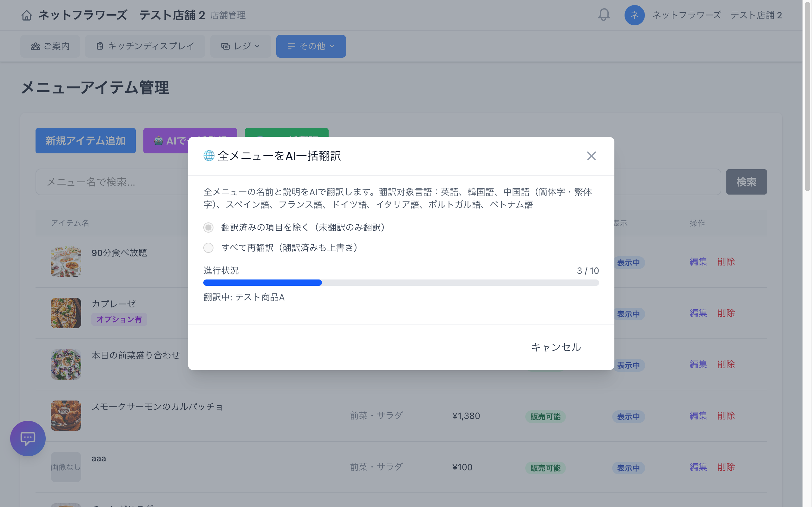Click the translation progress bar
812x507 pixels.
click(x=401, y=283)
